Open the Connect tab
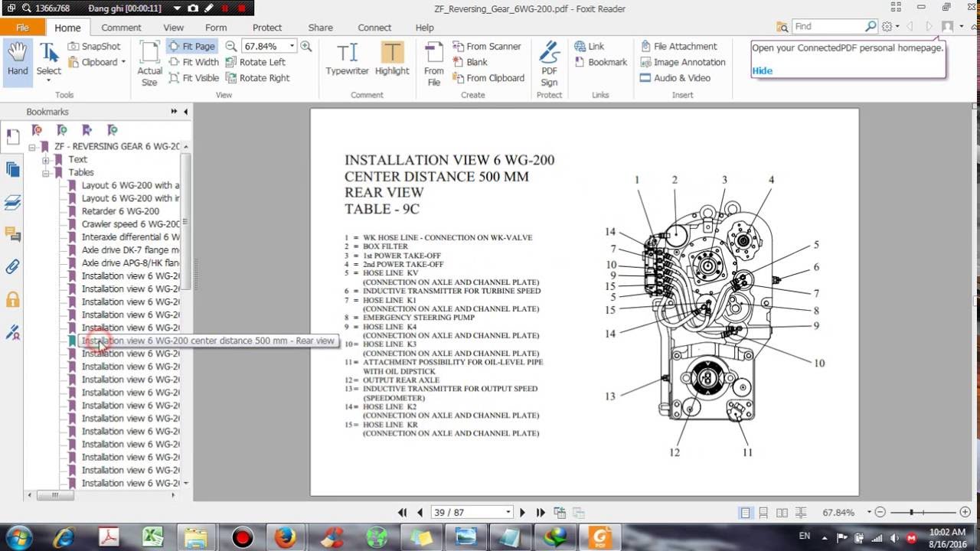The image size is (980, 551). 374,28
